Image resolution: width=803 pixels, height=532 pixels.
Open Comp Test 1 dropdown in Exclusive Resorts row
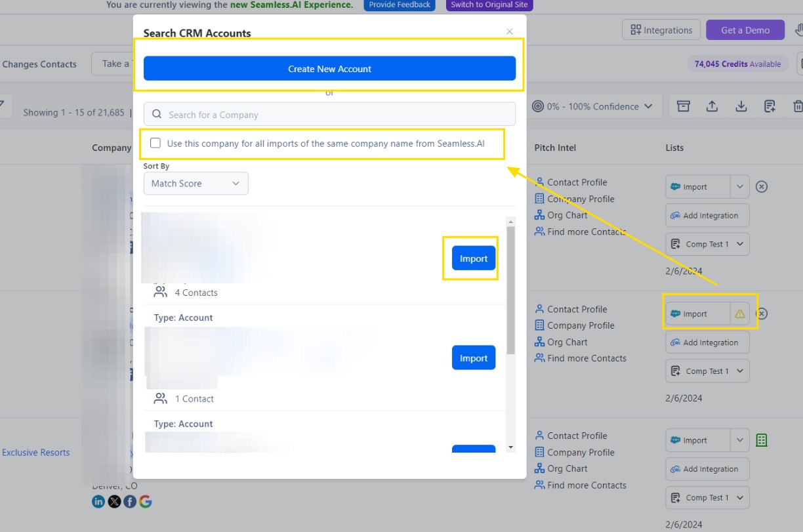pyautogui.click(x=707, y=498)
